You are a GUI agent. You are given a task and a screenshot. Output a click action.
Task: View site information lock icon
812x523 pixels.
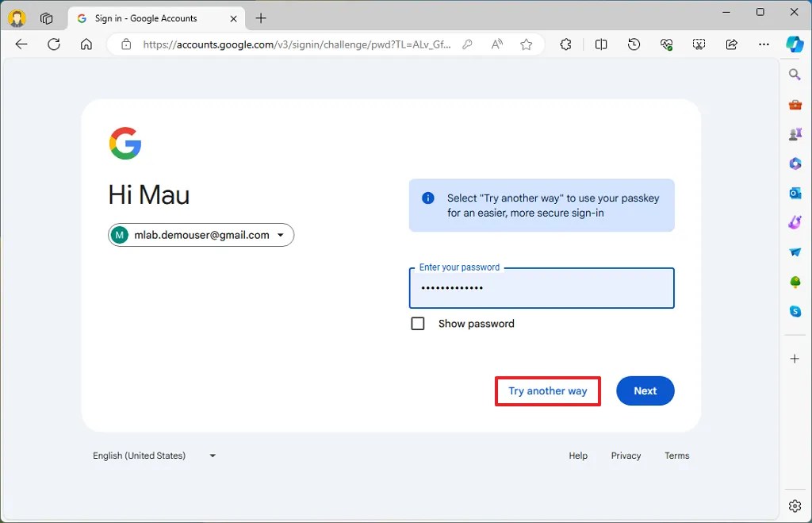pyautogui.click(x=126, y=44)
